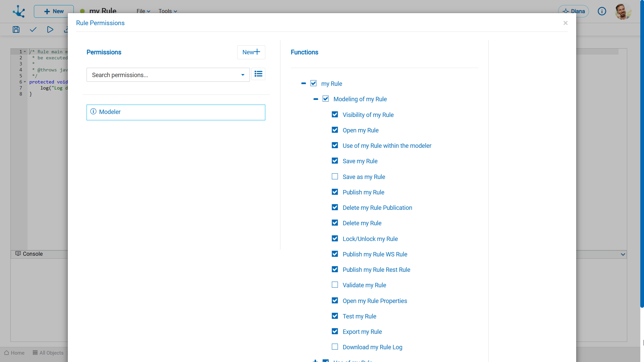Image resolution: width=644 pixels, height=362 pixels.
Task: Click Open my Rule Properties label
Action: (x=375, y=301)
